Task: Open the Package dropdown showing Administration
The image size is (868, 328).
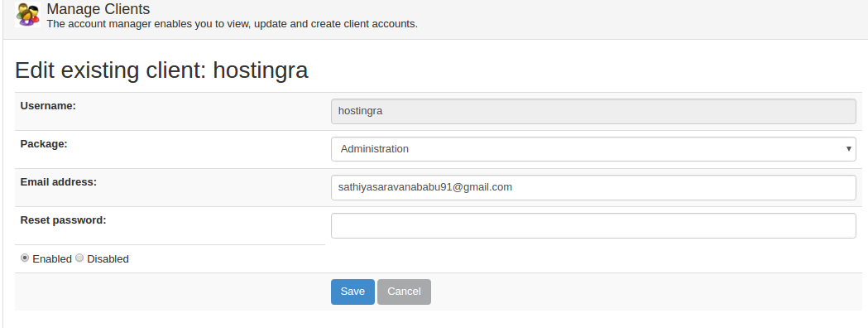Action: tap(593, 149)
